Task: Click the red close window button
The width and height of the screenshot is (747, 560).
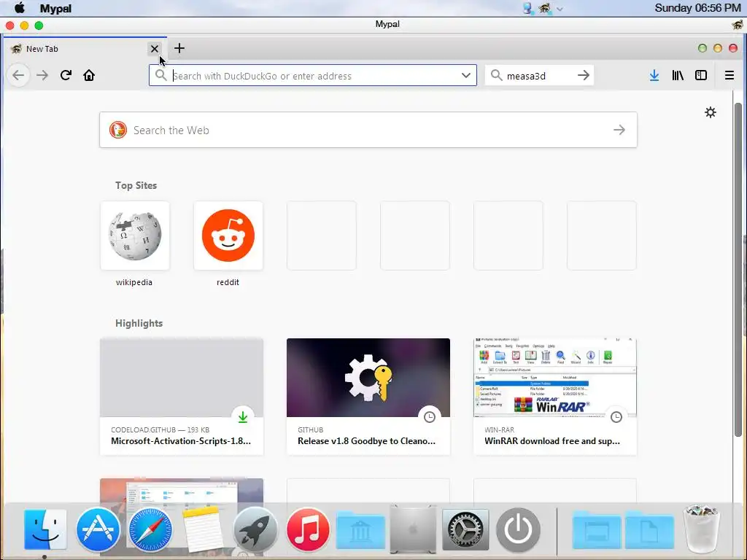Action: point(10,26)
